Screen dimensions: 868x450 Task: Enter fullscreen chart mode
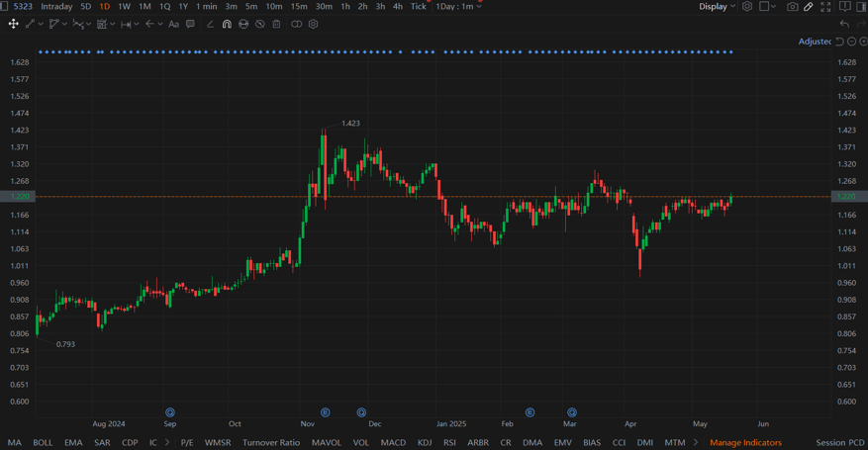[x=825, y=6]
